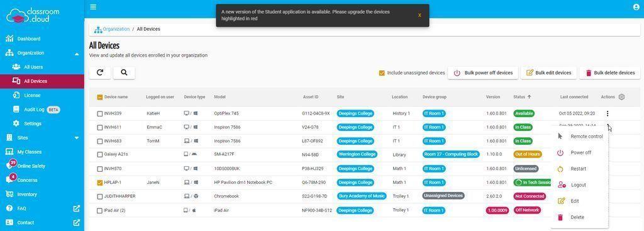This screenshot has height=231, width=644.
Task: Check the INVH611 device checkbox
Action: (x=100, y=127)
